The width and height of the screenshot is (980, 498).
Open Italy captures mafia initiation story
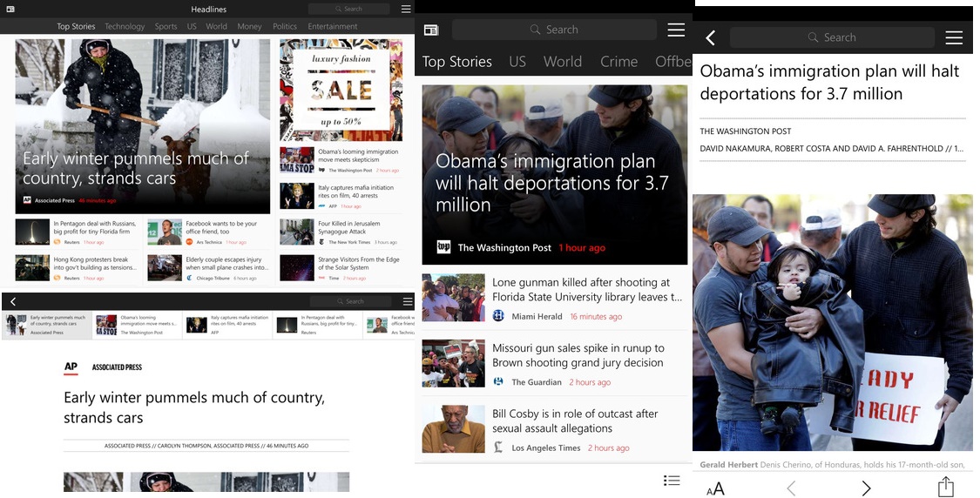[x=341, y=196]
